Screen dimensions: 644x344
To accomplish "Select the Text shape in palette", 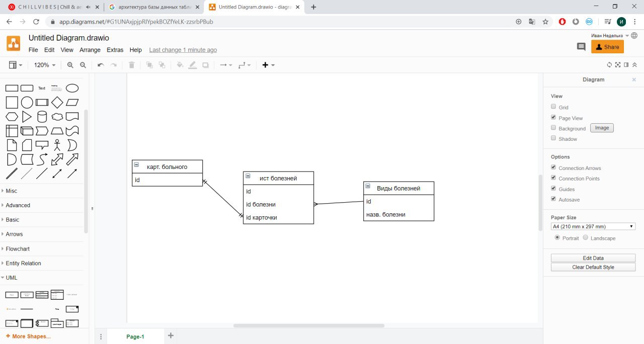I will coord(42,88).
